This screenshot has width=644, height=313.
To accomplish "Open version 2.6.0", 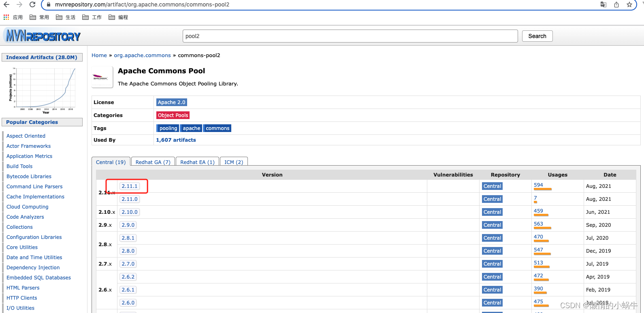I will click(128, 303).
